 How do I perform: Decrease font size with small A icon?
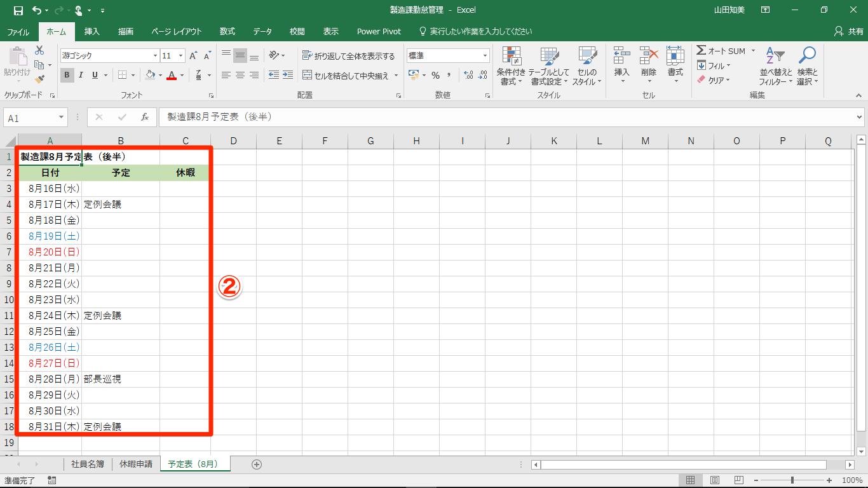[207, 56]
